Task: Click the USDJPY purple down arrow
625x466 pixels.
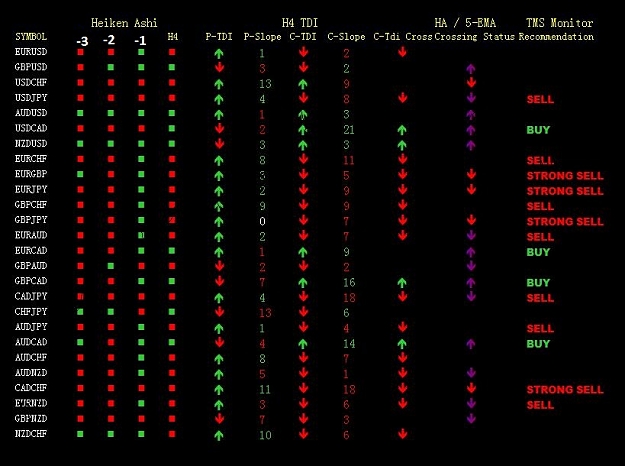Action: click(x=471, y=97)
